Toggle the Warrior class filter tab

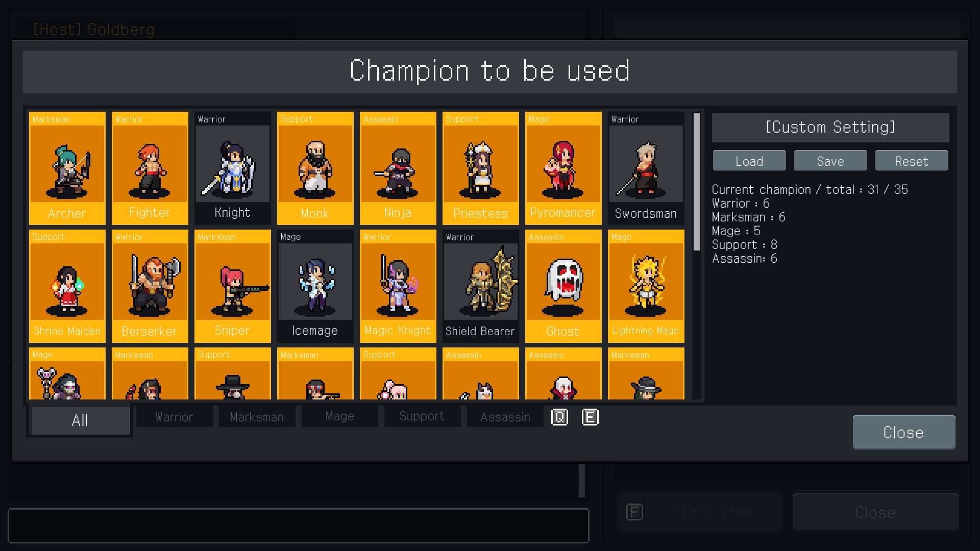click(x=173, y=417)
